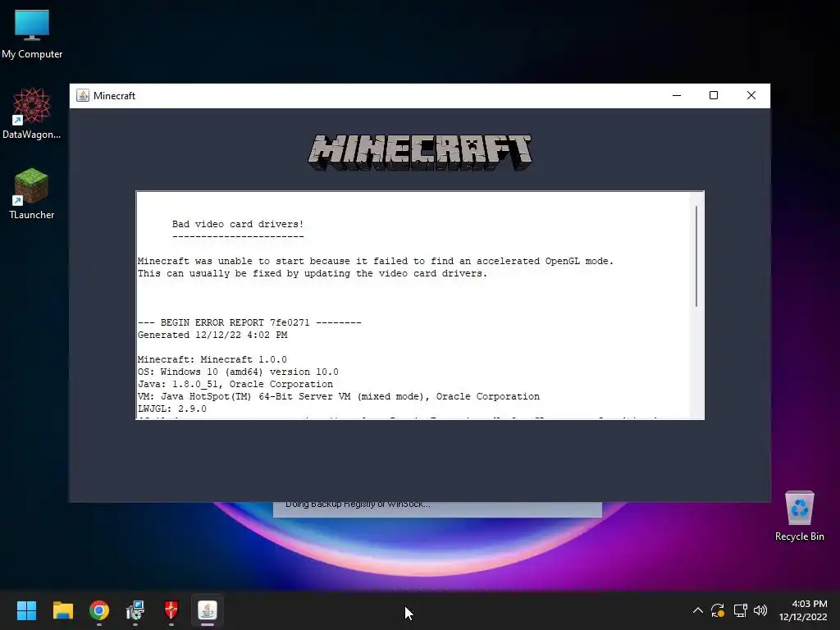Click the sync update tray icon
Image resolution: width=840 pixels, height=630 pixels.
pos(718,610)
